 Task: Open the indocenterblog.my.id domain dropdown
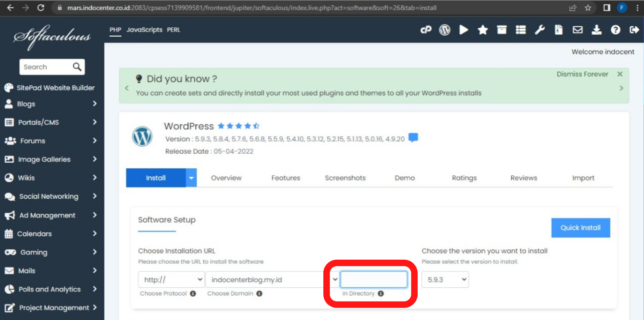pyautogui.click(x=272, y=280)
